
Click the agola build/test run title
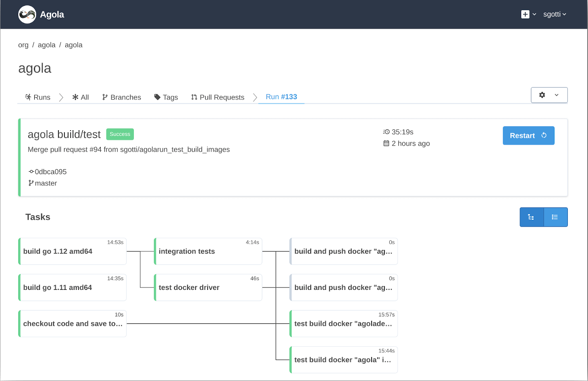pos(64,134)
